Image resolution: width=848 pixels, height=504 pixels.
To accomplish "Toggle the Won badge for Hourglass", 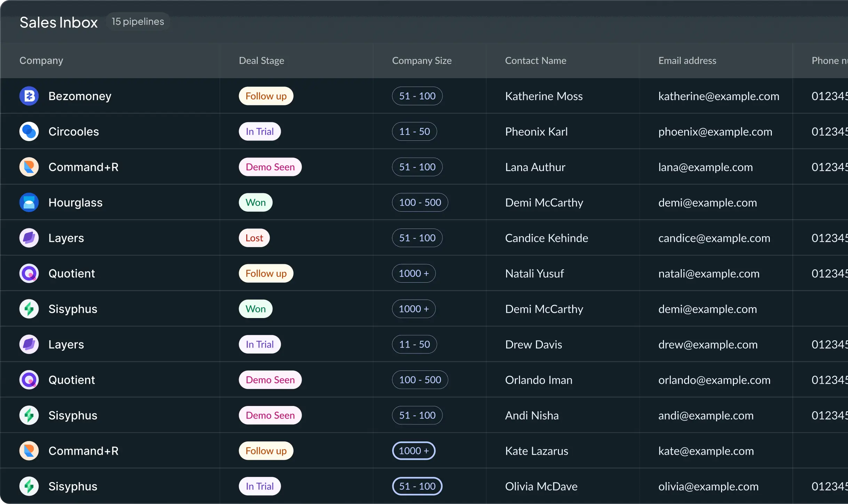I will 255,202.
